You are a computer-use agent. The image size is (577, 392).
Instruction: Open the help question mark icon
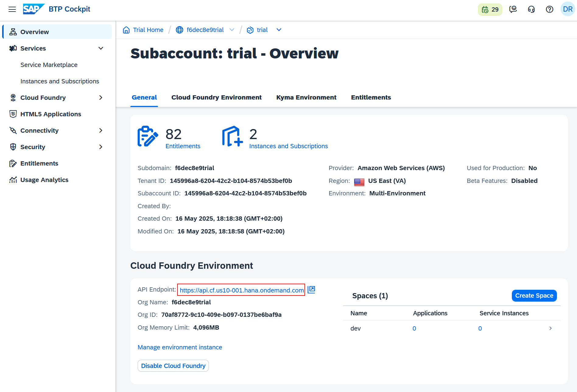click(x=550, y=9)
